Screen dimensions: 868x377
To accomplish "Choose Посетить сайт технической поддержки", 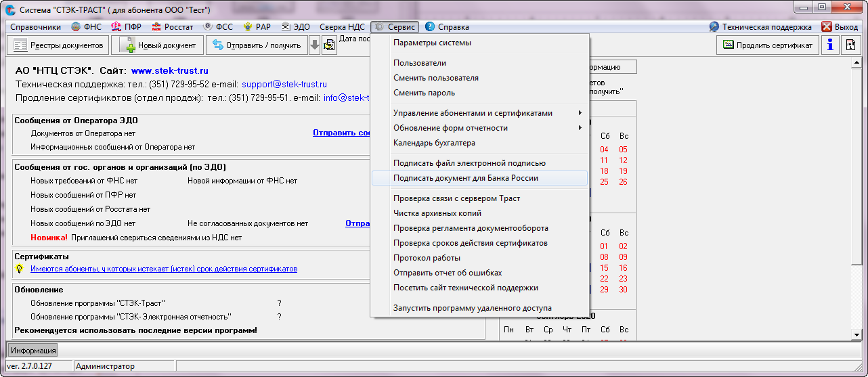I will point(480,288).
